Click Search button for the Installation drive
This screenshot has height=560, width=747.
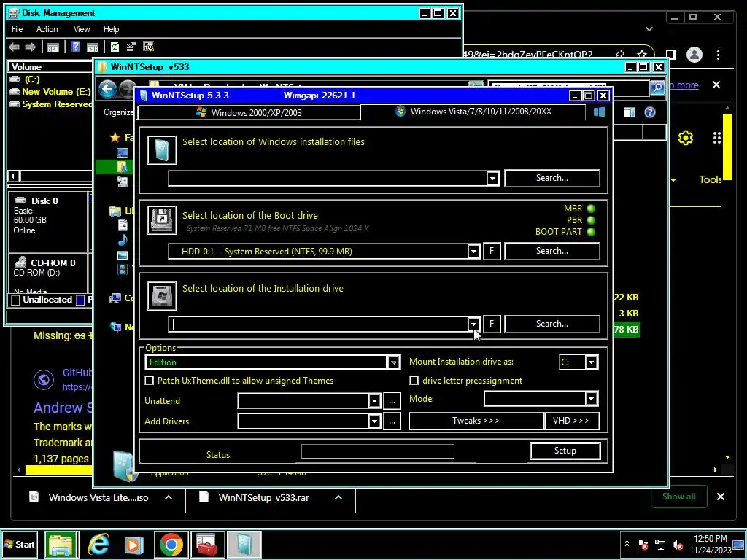tap(552, 324)
